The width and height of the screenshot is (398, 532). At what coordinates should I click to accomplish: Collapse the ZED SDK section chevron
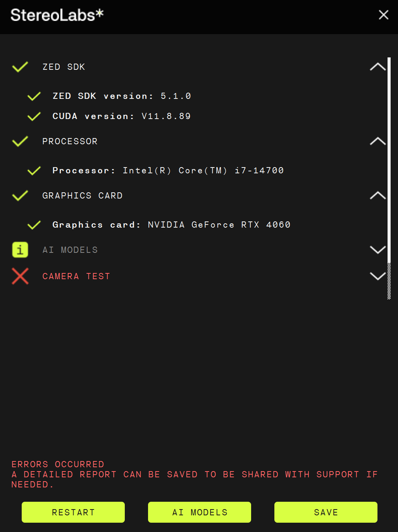pyautogui.click(x=377, y=67)
